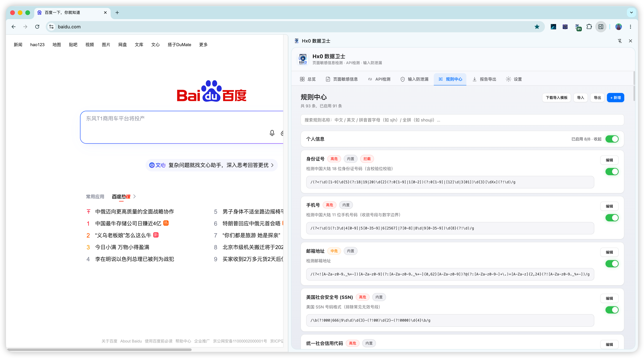This screenshot has height=358, width=644.
Task: Edit the 统一社会信用代码 rule
Action: [x=609, y=344]
